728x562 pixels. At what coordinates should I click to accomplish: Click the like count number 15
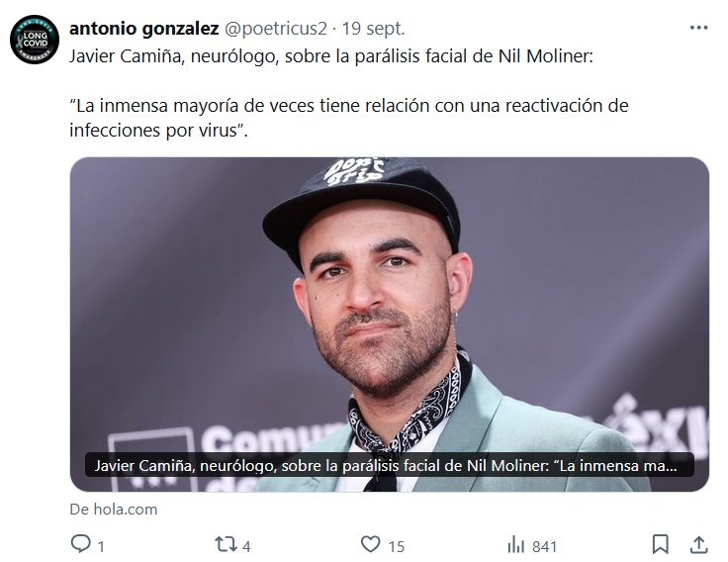pyautogui.click(x=396, y=547)
